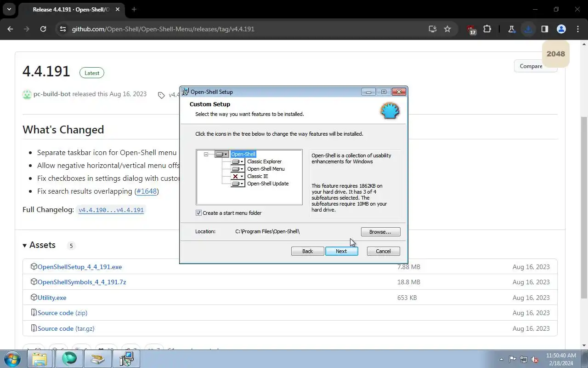
Task: Open Chrome downloads icon
Action: (528, 29)
